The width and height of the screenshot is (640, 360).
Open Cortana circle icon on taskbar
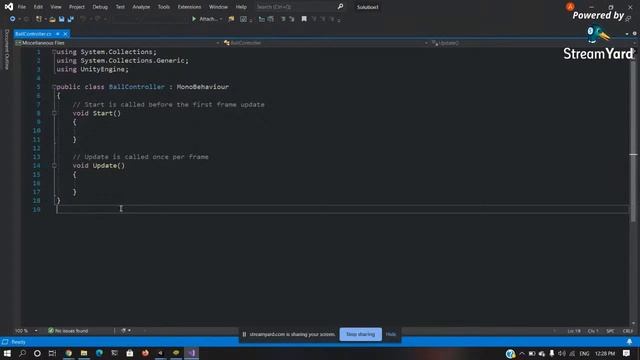pos(37,353)
